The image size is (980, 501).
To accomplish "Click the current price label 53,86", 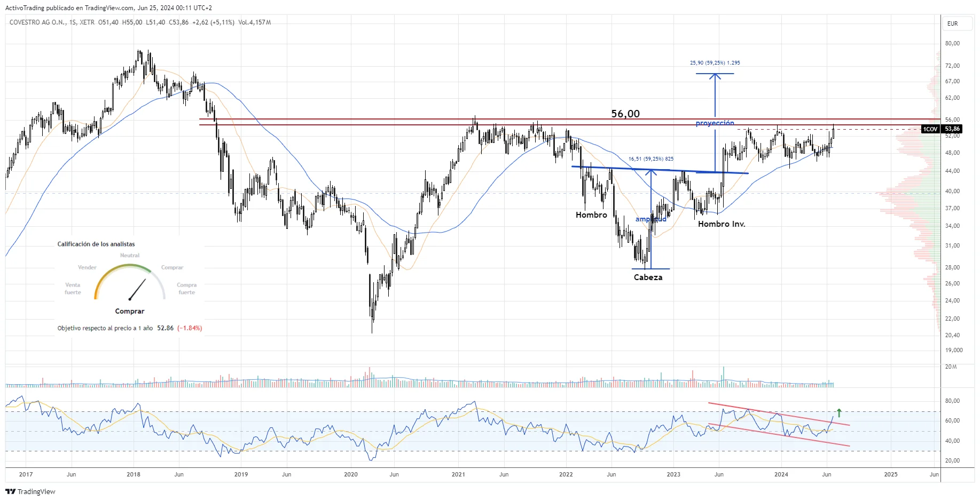I will pos(952,129).
